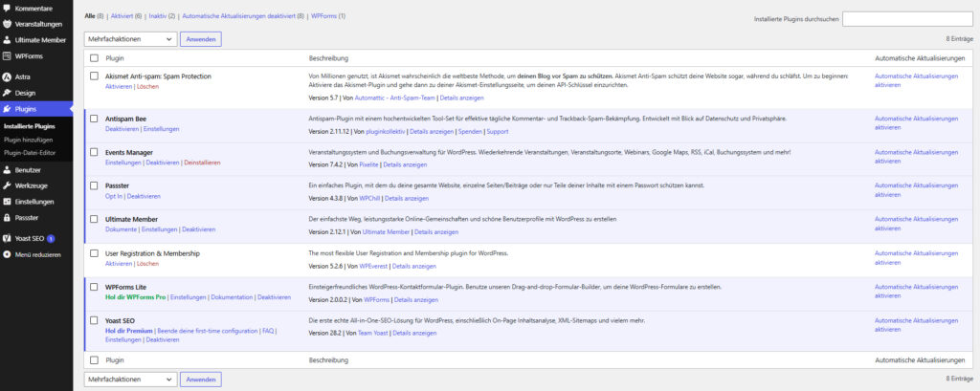Click Hol dir WPForms Pro link

coord(136,298)
